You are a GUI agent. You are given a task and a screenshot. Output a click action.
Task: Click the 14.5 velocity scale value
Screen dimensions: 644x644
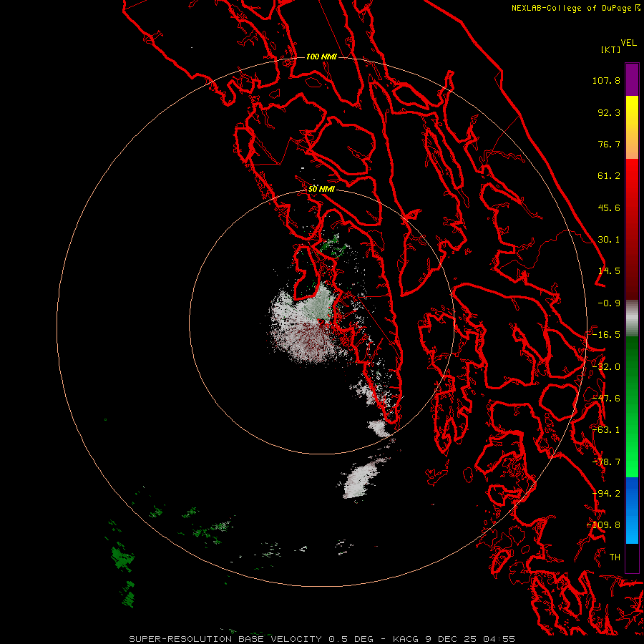[x=609, y=271]
